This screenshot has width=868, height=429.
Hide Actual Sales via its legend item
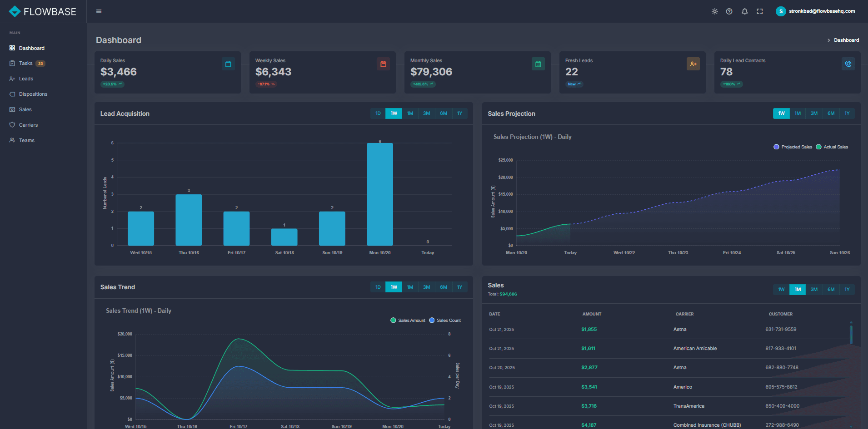point(832,147)
